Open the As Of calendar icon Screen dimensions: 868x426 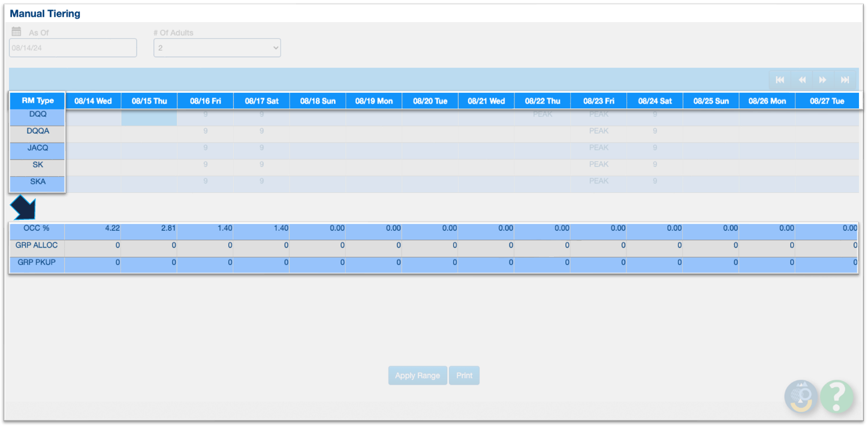point(16,32)
